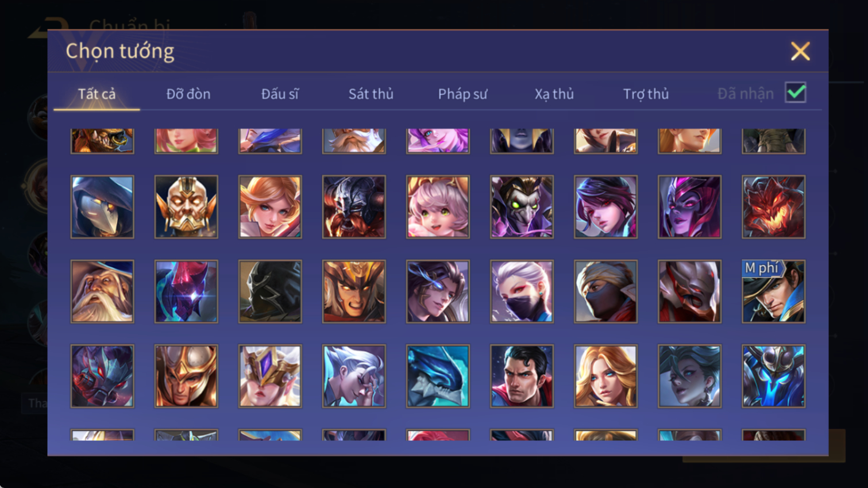Show the Xạ thủ hero list
The width and height of the screenshot is (868, 488).
pos(554,94)
